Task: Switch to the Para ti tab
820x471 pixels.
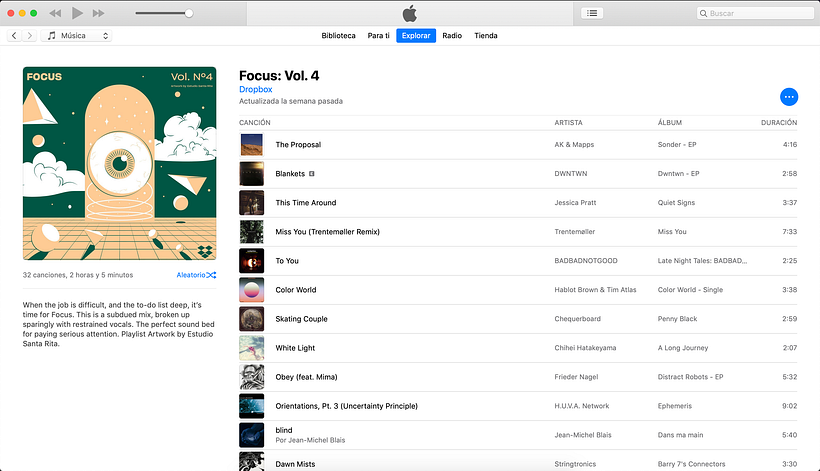Action: click(x=378, y=36)
